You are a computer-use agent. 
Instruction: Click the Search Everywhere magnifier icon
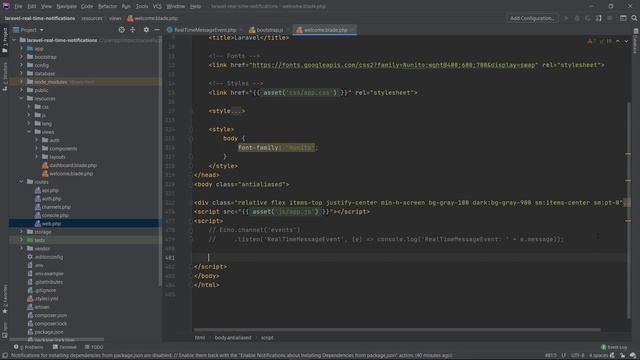(x=634, y=18)
